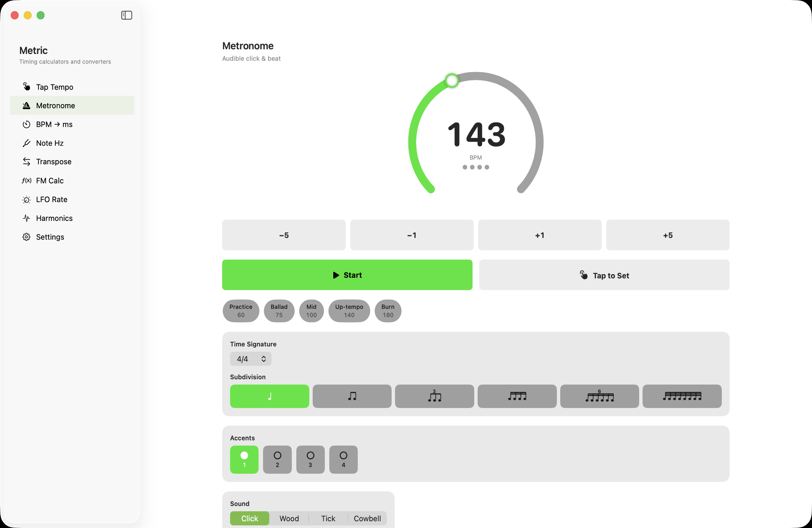This screenshot has width=812, height=528.
Task: Decrease tempo by 1 BPM
Action: point(412,235)
